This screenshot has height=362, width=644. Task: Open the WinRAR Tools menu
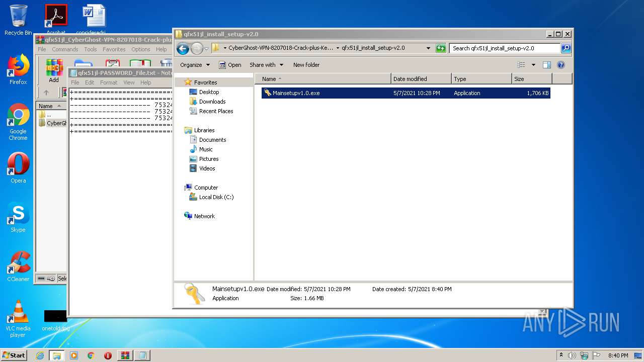click(x=91, y=49)
